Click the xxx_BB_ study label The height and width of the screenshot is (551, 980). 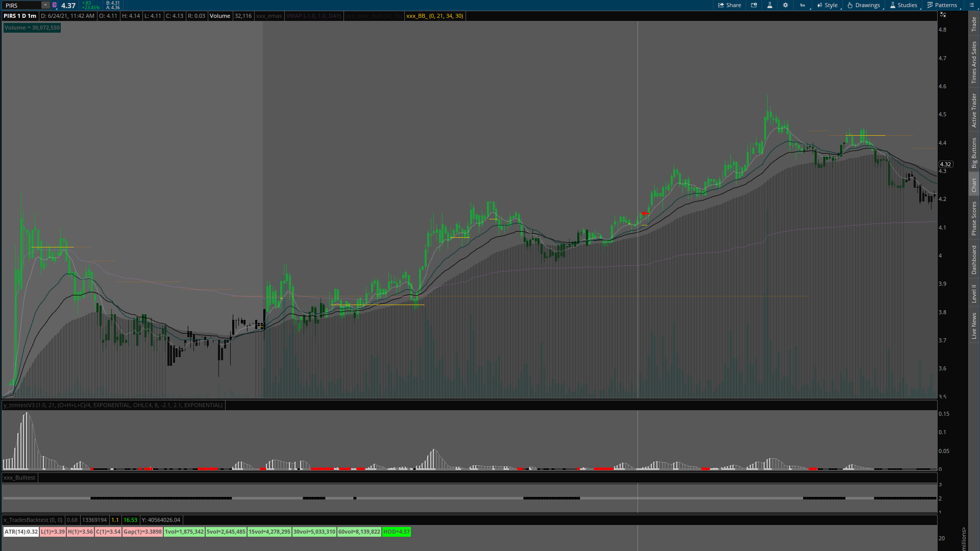tap(434, 16)
